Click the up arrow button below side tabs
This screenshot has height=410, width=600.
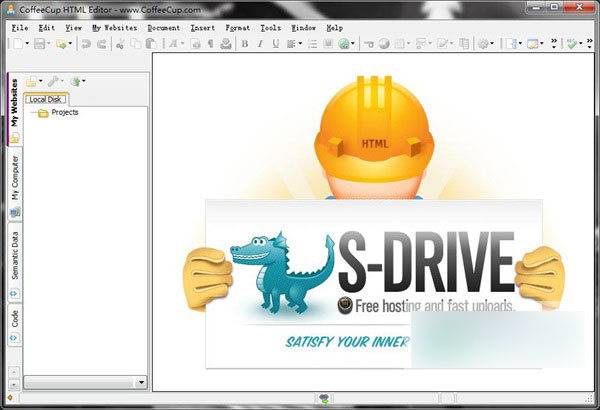point(14,372)
